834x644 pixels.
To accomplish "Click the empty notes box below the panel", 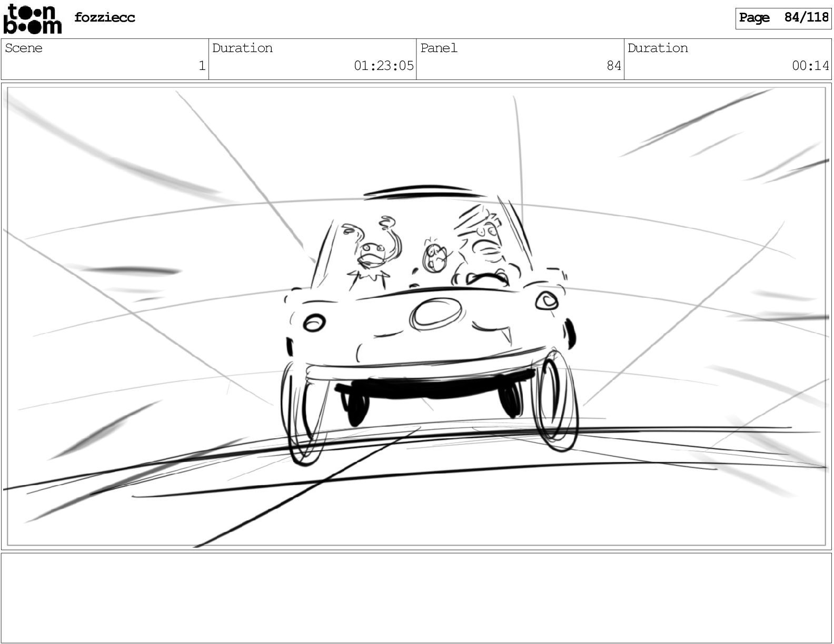I will pyautogui.click(x=416, y=598).
